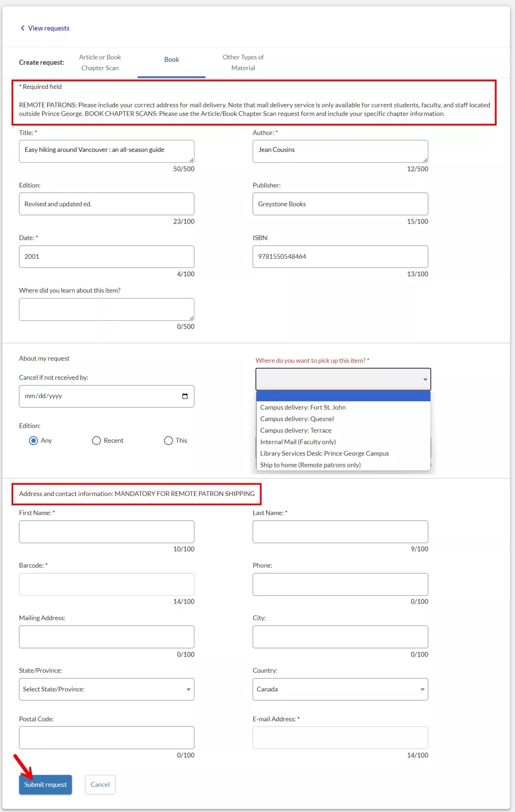Click the ISBN input field

point(340,257)
